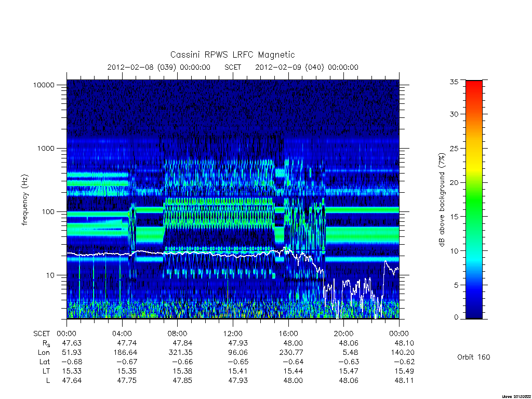Click the 35 value on color scale
The height and width of the screenshot is (399, 532).
[454, 82]
